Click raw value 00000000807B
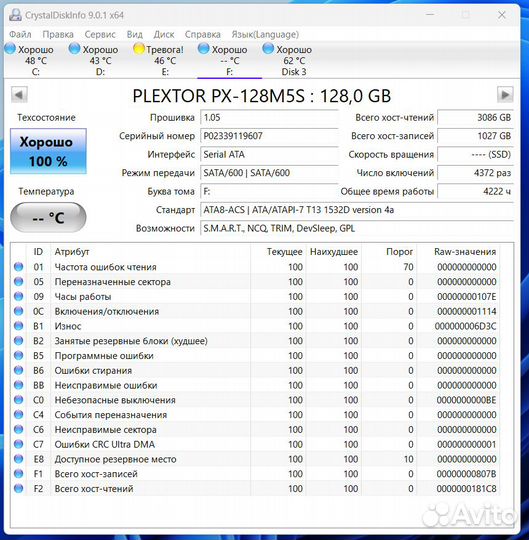Image resolution: width=529 pixels, height=540 pixels. (x=467, y=474)
